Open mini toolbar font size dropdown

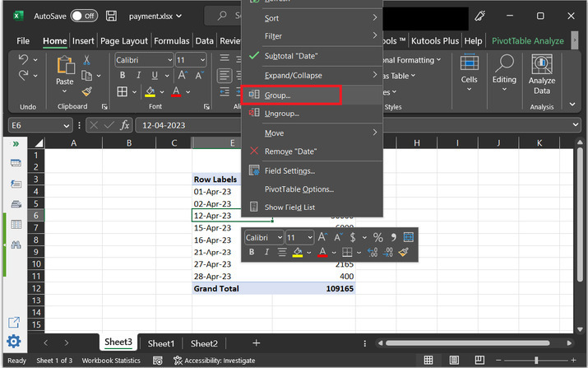click(310, 237)
